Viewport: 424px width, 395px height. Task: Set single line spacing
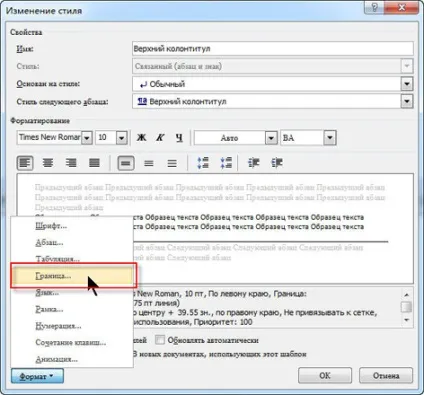click(x=126, y=163)
